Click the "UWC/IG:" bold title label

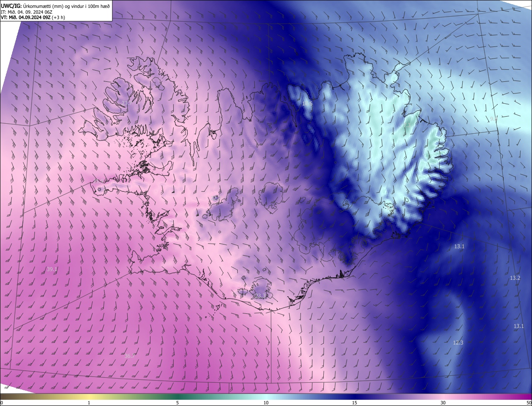pos(11,6)
